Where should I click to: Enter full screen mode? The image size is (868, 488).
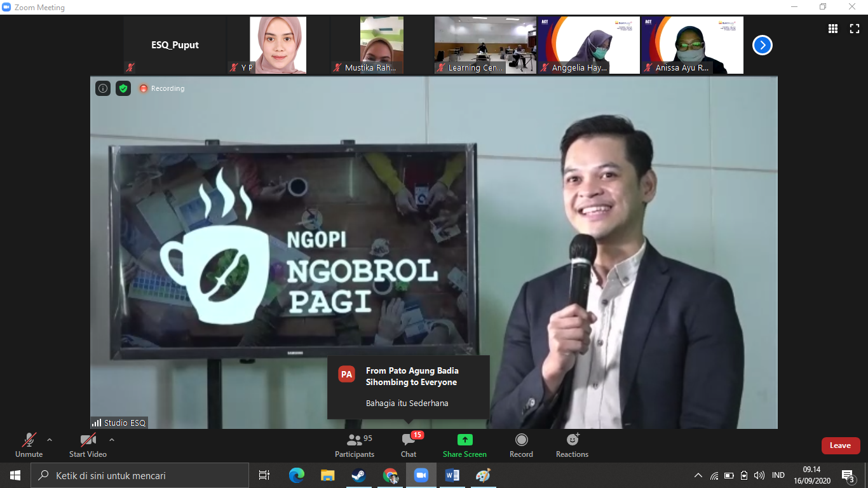[855, 29]
